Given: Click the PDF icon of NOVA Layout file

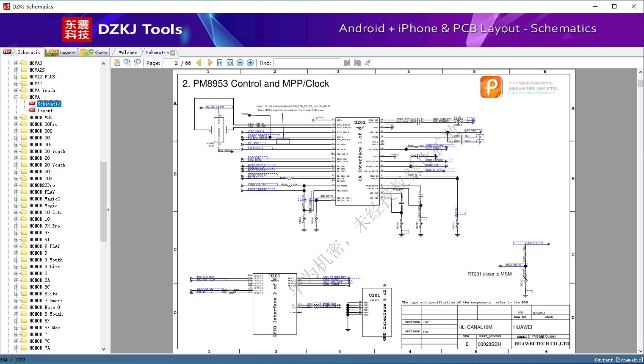Looking at the screenshot, I should [x=32, y=111].
